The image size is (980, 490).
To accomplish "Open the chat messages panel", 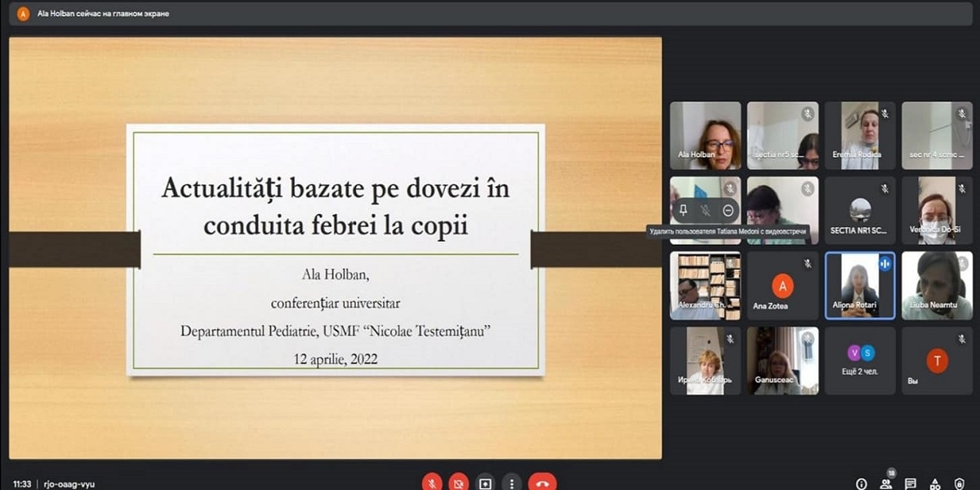I will pyautogui.click(x=911, y=483).
